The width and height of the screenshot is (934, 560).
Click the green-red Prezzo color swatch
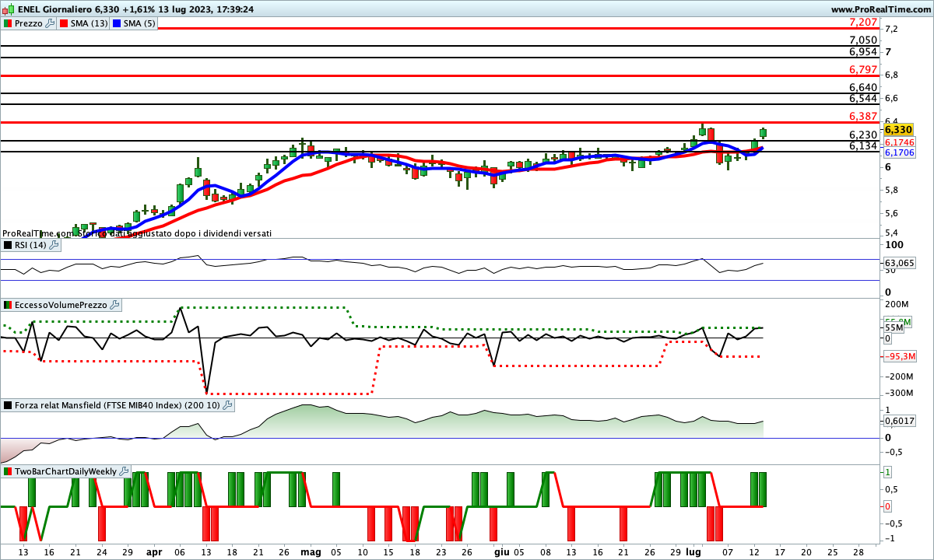(8, 23)
